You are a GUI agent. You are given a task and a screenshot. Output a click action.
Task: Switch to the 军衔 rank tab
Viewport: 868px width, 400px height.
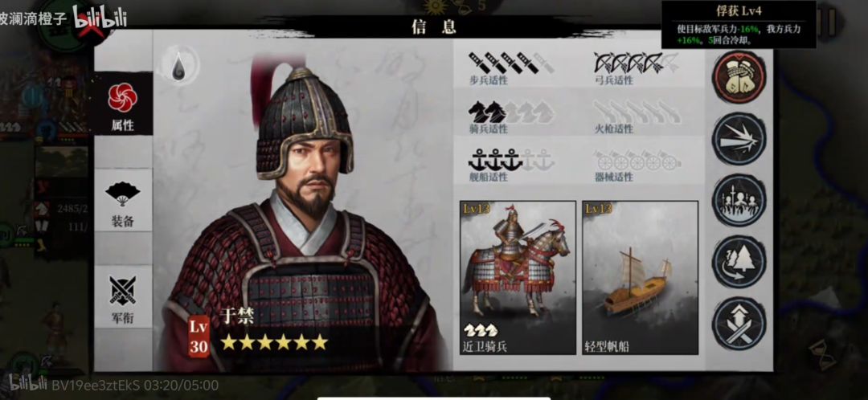pyautogui.click(x=122, y=296)
